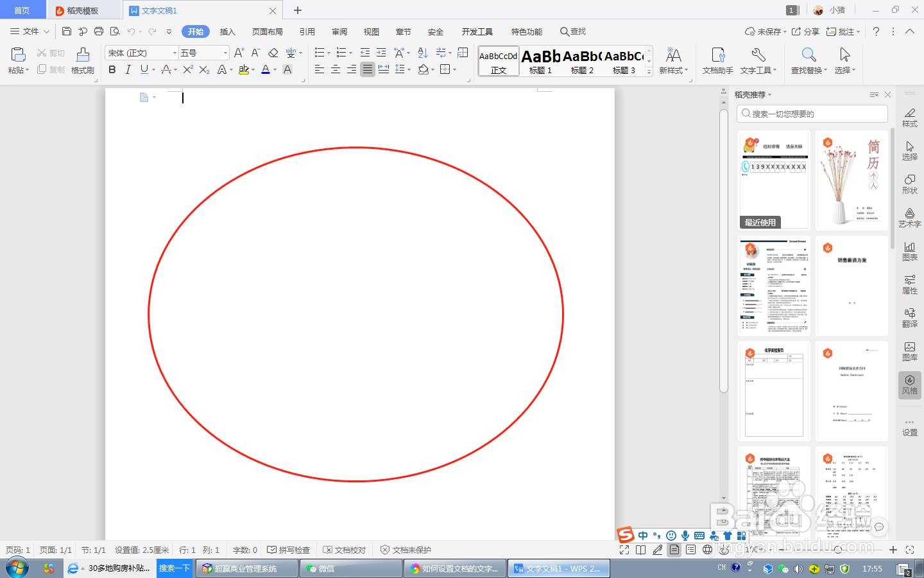Screen dimensions: 924x578
Task: Open the 审阅 ribbon tab
Action: (x=339, y=31)
